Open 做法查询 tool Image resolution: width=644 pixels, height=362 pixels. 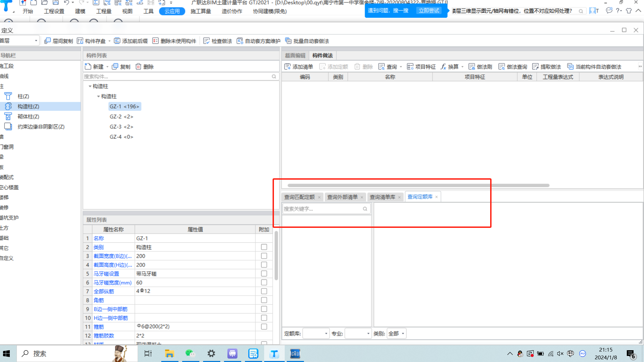(x=513, y=67)
